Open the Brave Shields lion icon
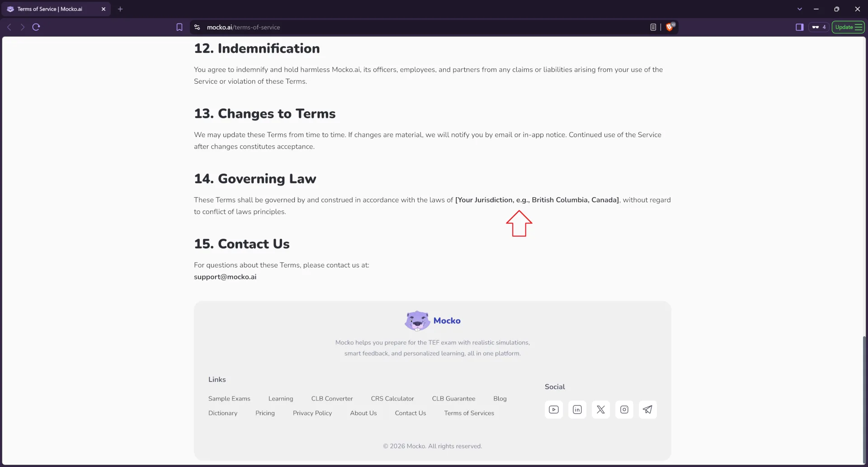 point(670,27)
